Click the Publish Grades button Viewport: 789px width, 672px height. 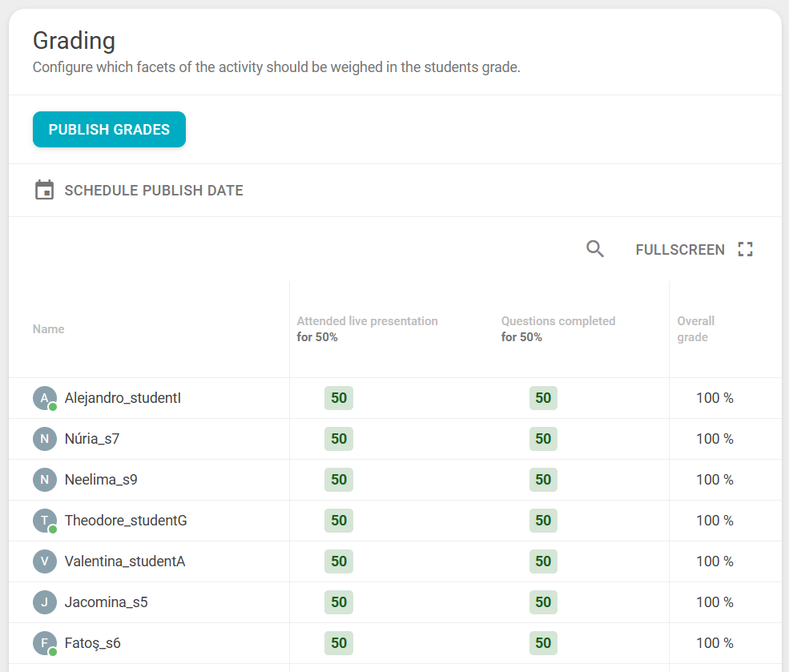(x=109, y=129)
